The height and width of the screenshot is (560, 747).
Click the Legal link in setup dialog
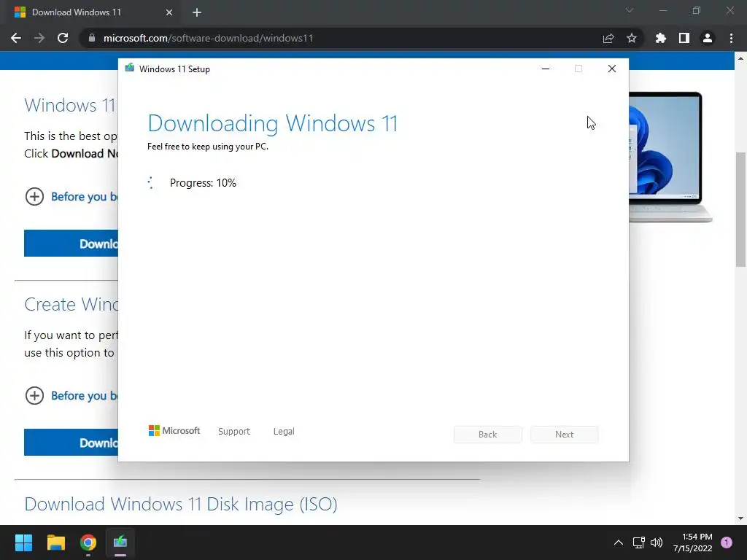tap(284, 432)
